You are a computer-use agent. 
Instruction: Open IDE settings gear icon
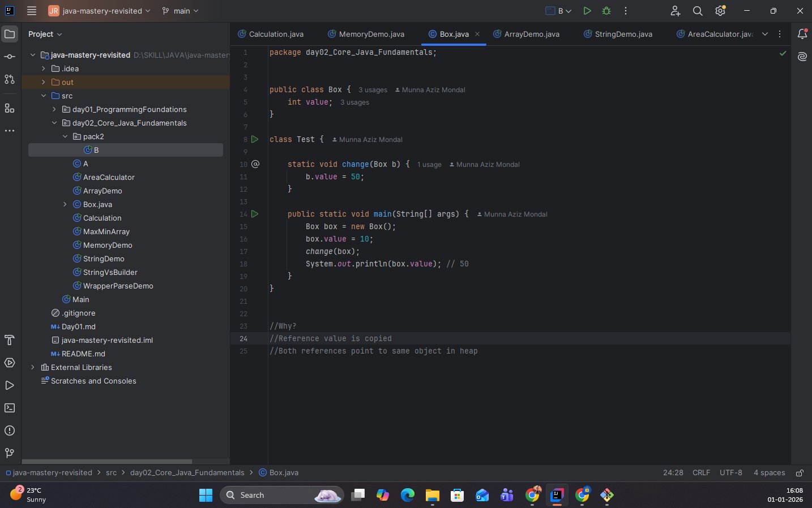[720, 11]
